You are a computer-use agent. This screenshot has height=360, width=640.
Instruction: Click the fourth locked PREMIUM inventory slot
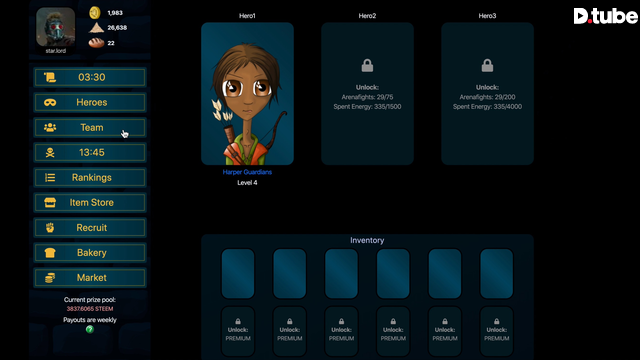pyautogui.click(x=393, y=331)
